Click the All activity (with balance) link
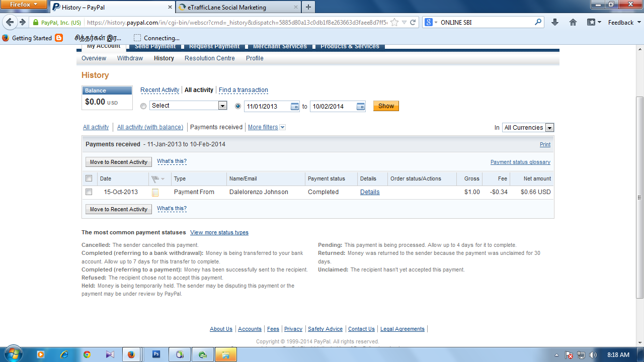Screen dimensions: 644x362 coord(150,127)
